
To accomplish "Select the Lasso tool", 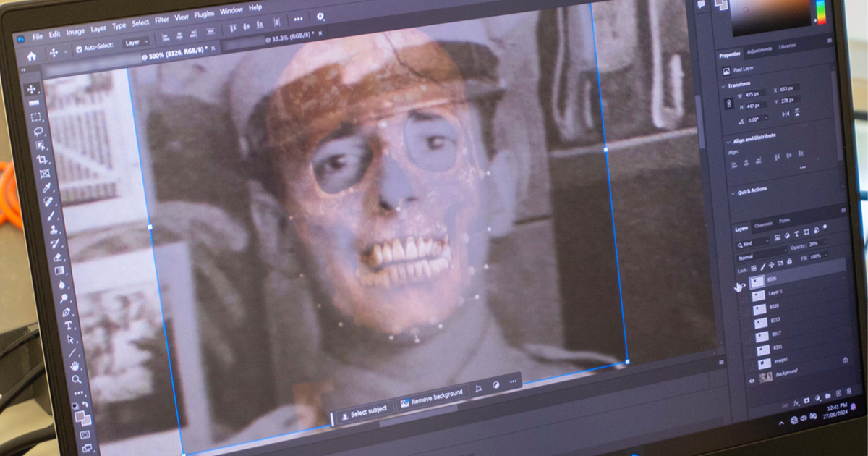I will [x=39, y=131].
